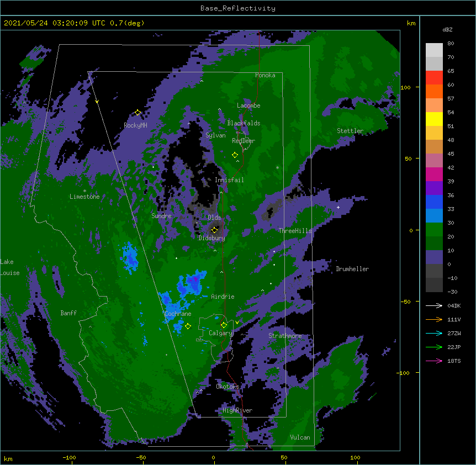Click the 04DK legend label
Viewport: 476px width, 465px height.
tap(454, 305)
